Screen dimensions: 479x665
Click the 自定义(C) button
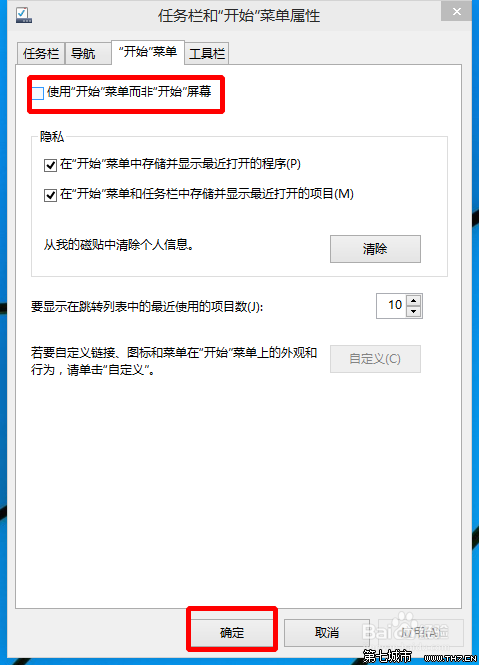coord(375,359)
